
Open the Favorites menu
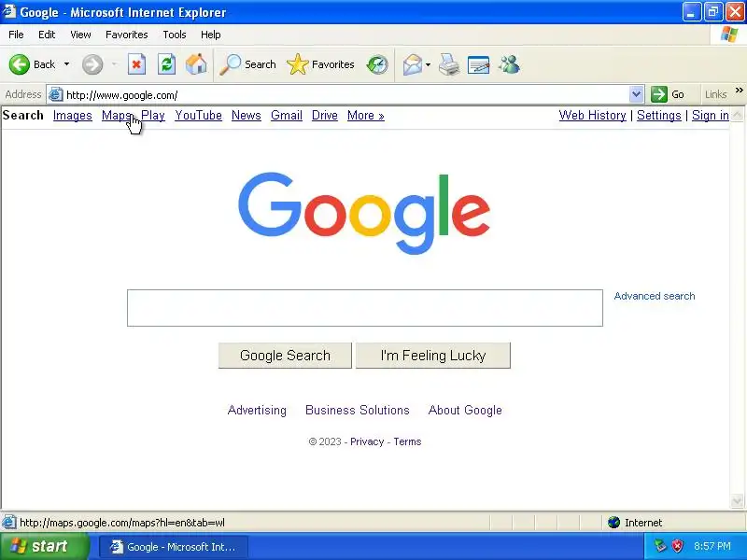coord(127,35)
